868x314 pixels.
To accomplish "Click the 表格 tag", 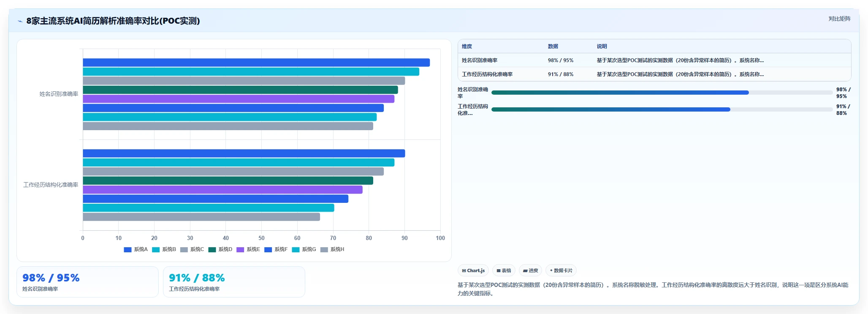I will [x=504, y=270].
